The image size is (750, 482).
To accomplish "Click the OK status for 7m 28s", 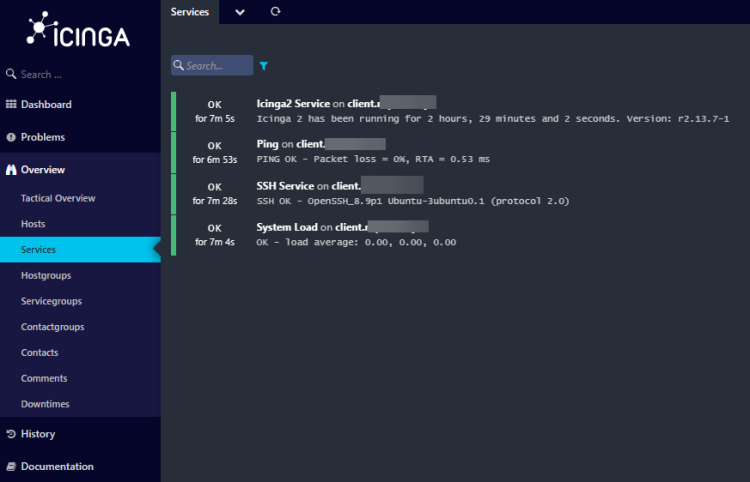I will coord(214,187).
